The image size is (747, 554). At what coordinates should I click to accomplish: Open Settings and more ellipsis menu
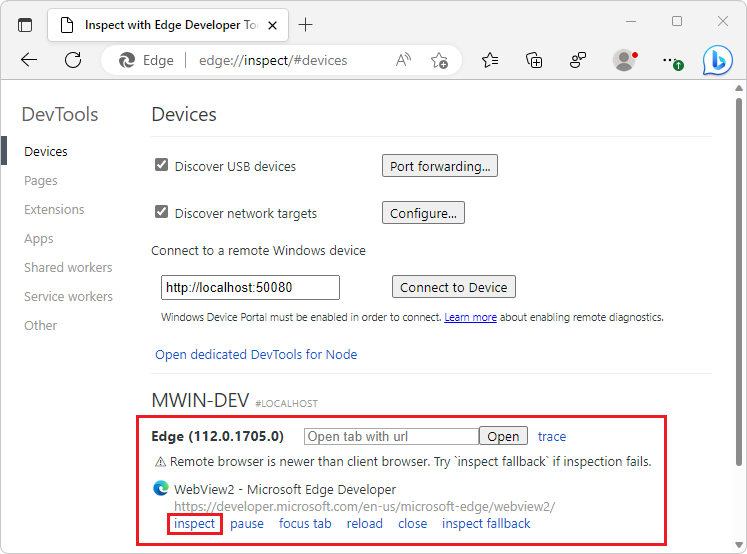pos(672,61)
